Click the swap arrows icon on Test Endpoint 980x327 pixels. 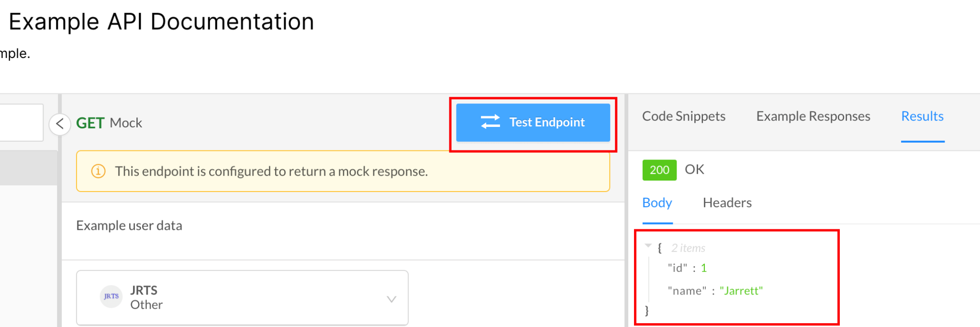[x=490, y=122]
